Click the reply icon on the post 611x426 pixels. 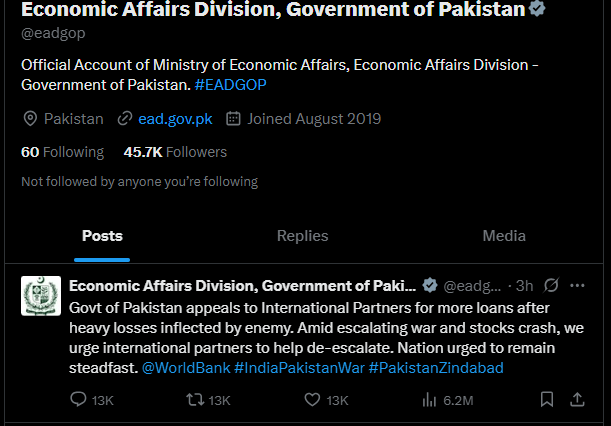(x=78, y=400)
